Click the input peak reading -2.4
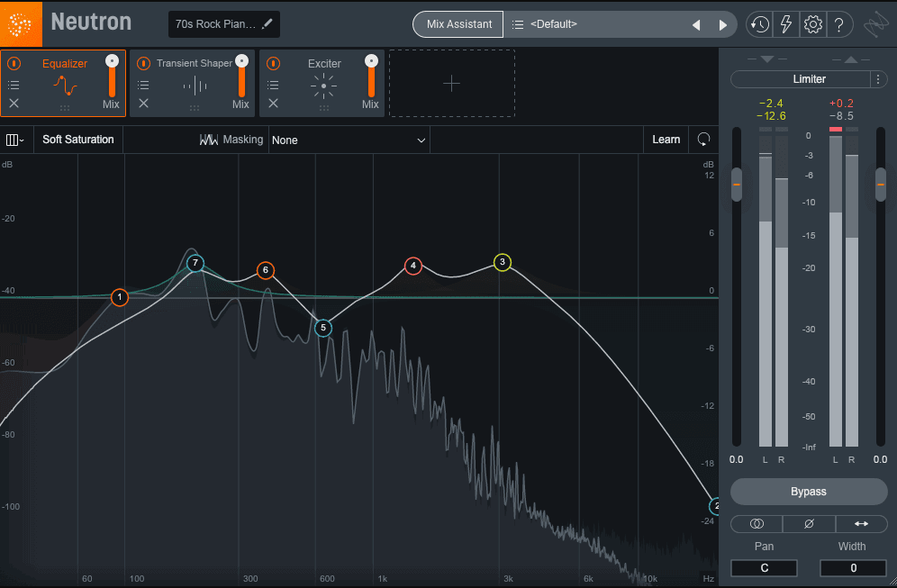This screenshot has height=588, width=897. (771, 104)
